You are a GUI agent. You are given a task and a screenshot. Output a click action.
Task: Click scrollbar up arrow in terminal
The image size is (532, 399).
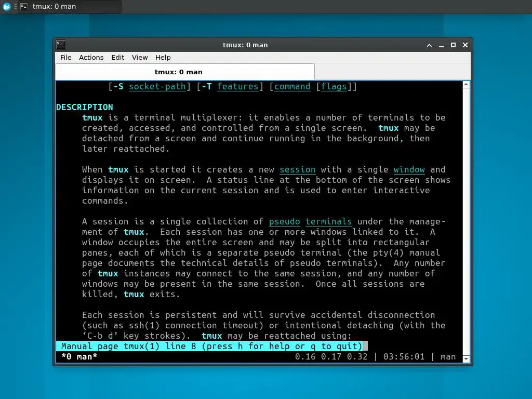[x=466, y=85]
